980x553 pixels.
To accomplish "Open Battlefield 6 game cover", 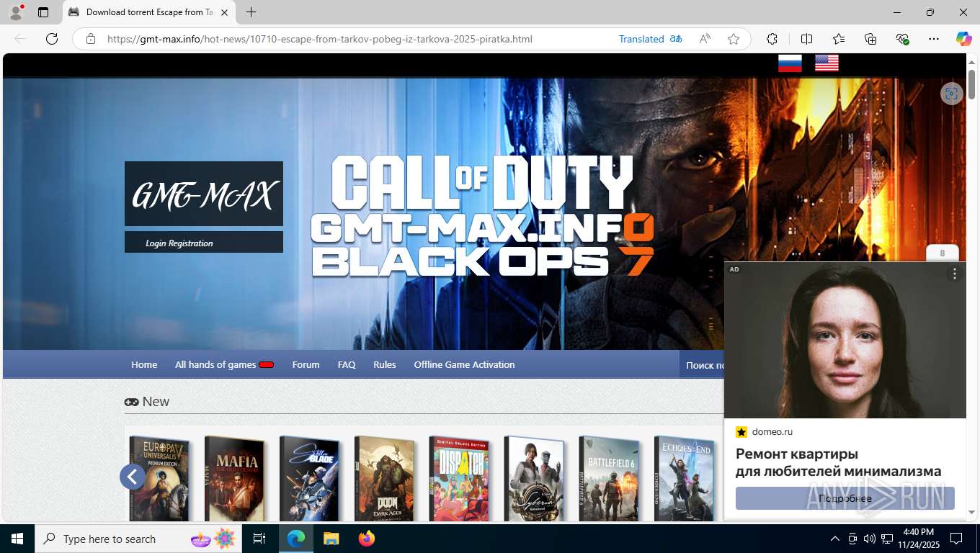I will pos(609,479).
